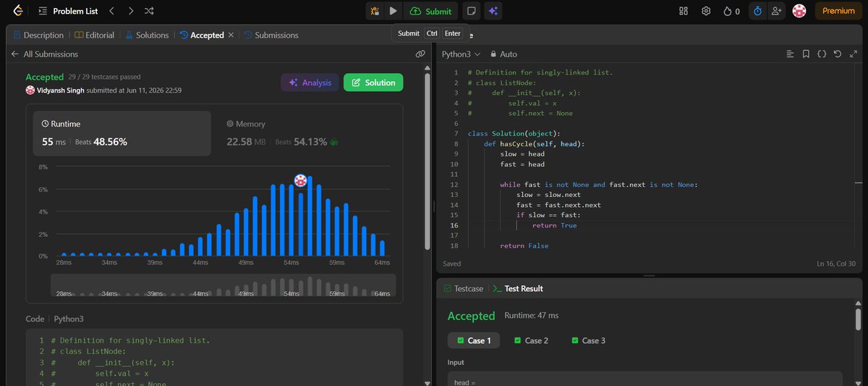Click the green Solution button
The width and height of the screenshot is (868, 386).
[x=373, y=83]
